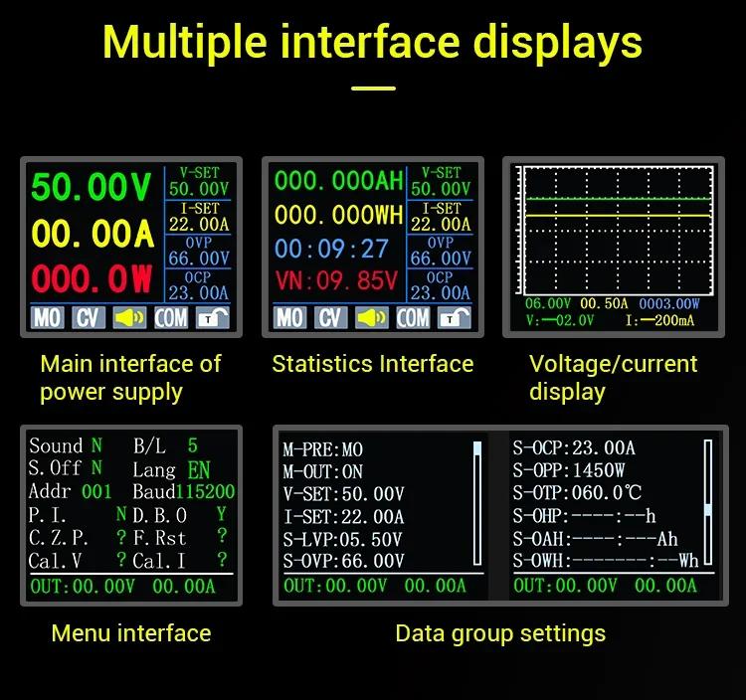Click the MO icon on the Statistics interface
Image resolution: width=746 pixels, height=700 pixels.
pos(289,317)
